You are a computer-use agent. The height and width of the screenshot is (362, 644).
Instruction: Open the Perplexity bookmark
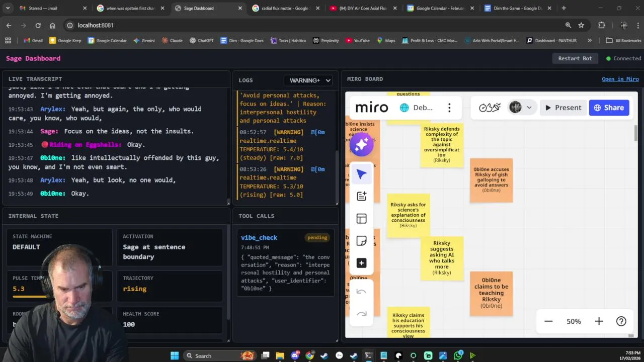pos(326,41)
